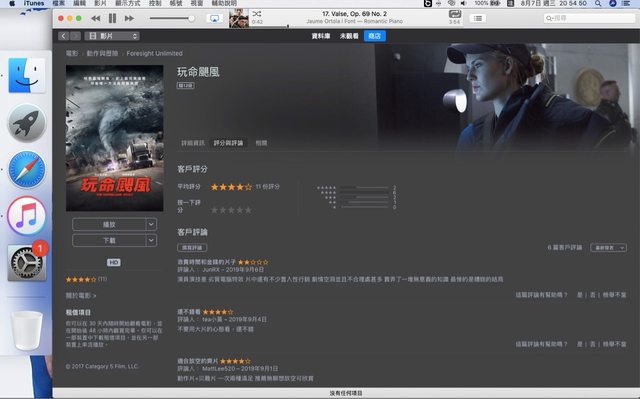The width and height of the screenshot is (640, 399).
Task: Open the AirPlay output menu
Action: (x=214, y=18)
